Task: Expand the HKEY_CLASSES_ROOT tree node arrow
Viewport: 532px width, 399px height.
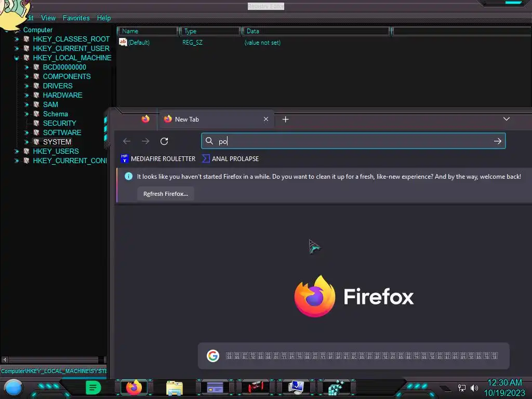Action: point(16,39)
